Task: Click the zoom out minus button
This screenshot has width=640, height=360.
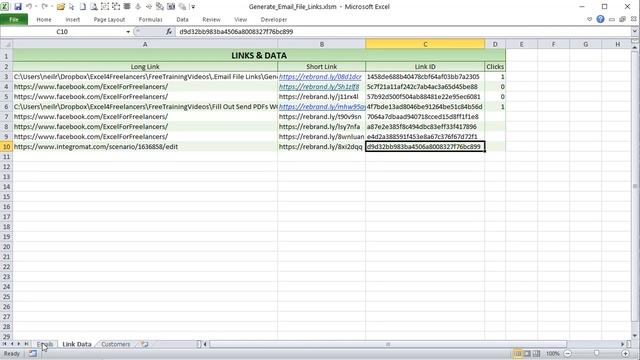Action: (567, 353)
